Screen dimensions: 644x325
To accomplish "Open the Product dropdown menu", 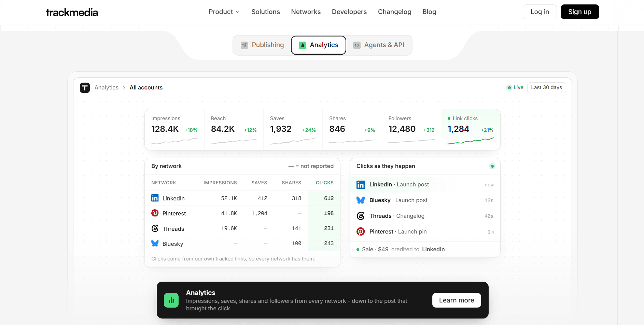I will point(224,12).
